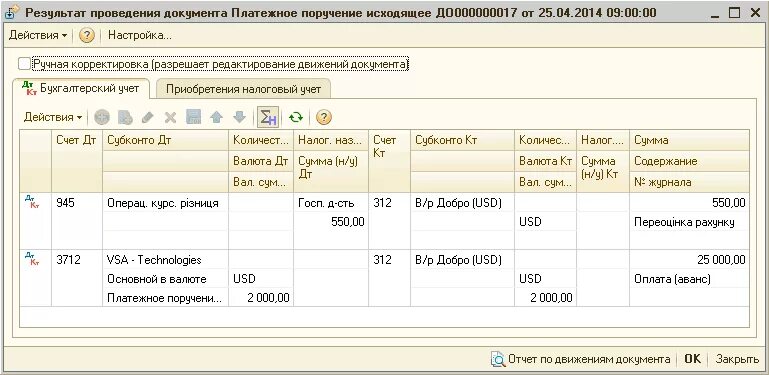The height and width of the screenshot is (375, 769).
Task: Switch to Приобретения налоговый учет tab
Action: click(243, 89)
